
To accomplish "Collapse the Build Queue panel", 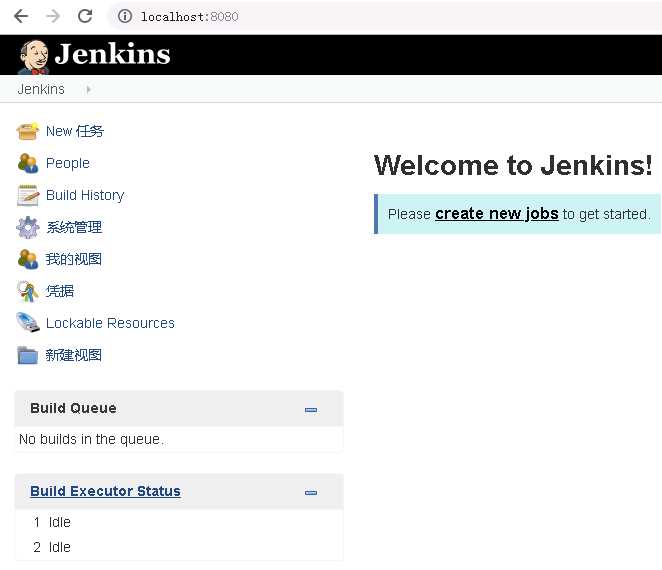I will pyautogui.click(x=311, y=410).
